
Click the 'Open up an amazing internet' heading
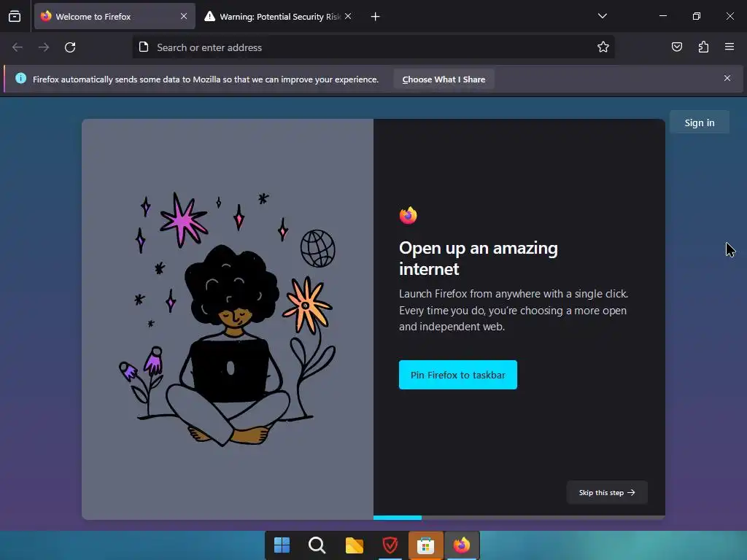click(x=479, y=259)
